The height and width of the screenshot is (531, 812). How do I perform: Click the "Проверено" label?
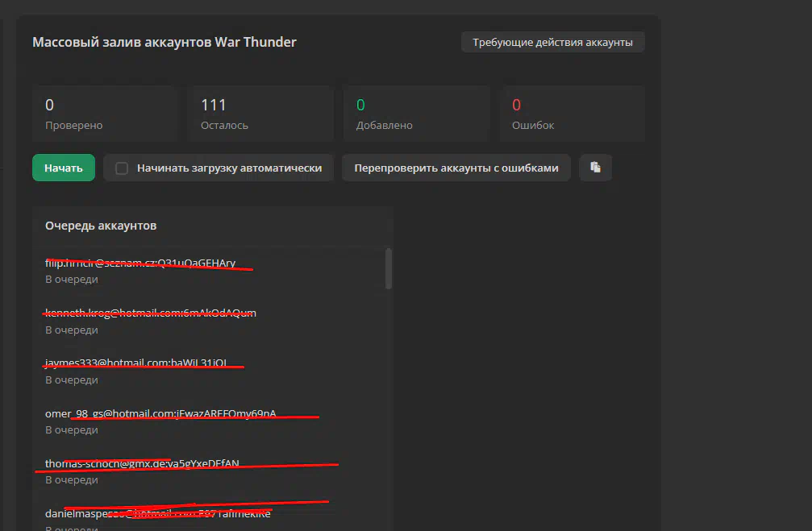pos(73,125)
